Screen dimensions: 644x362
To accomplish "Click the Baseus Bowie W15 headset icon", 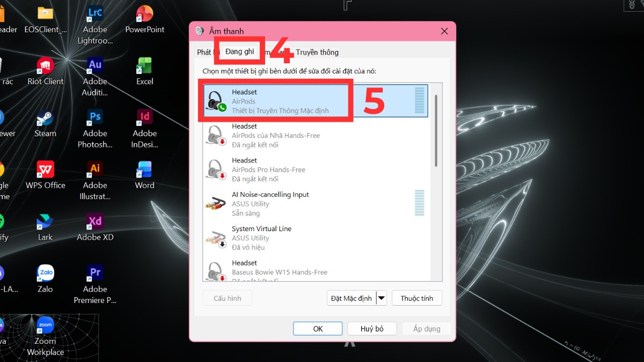I will click(216, 271).
